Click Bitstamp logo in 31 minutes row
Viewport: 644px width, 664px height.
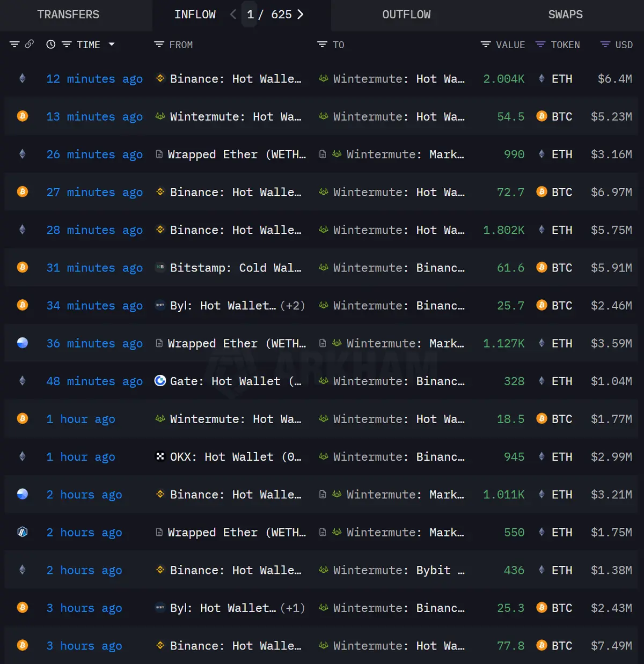[160, 267]
